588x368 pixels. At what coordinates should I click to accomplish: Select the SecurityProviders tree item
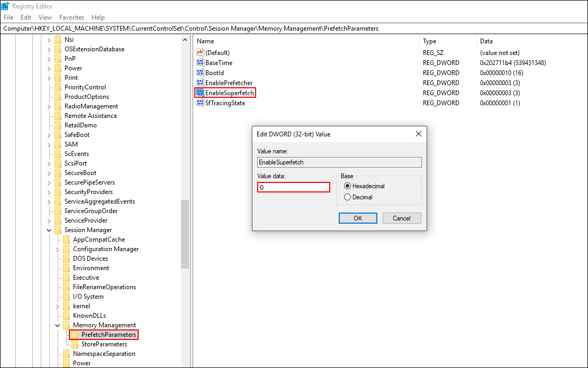(x=88, y=192)
